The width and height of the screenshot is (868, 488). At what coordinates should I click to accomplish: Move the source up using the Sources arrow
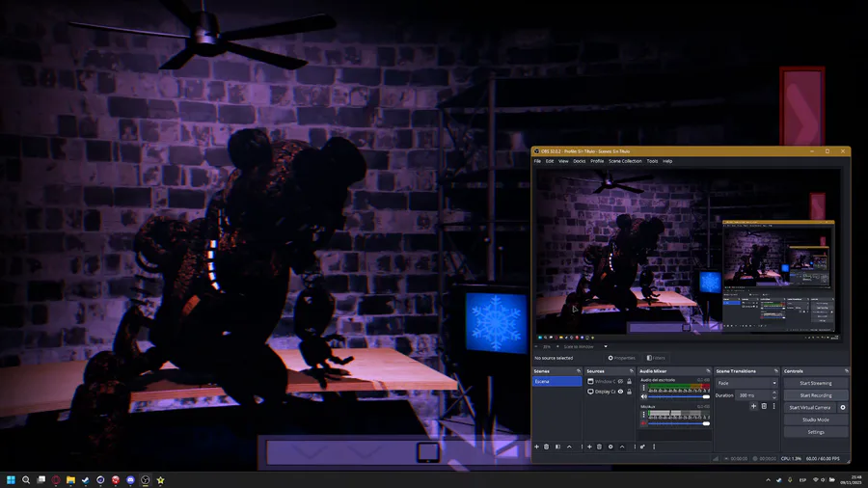[x=622, y=447]
